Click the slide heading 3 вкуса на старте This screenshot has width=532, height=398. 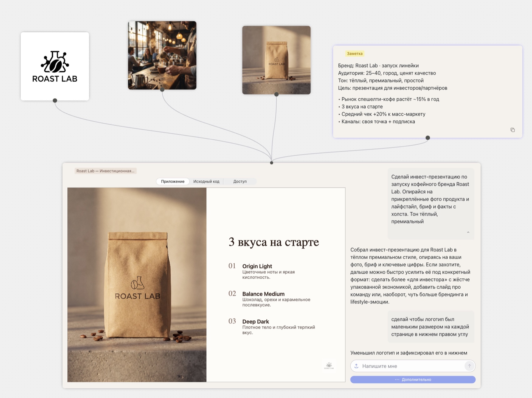tap(274, 242)
